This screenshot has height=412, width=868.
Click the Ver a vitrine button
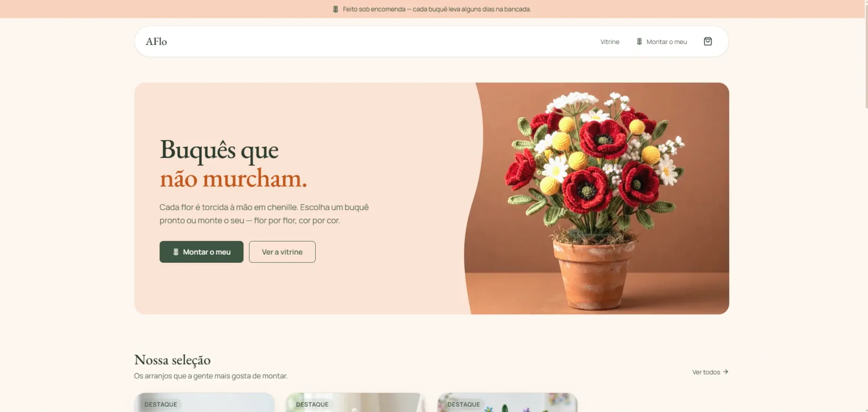click(x=282, y=252)
